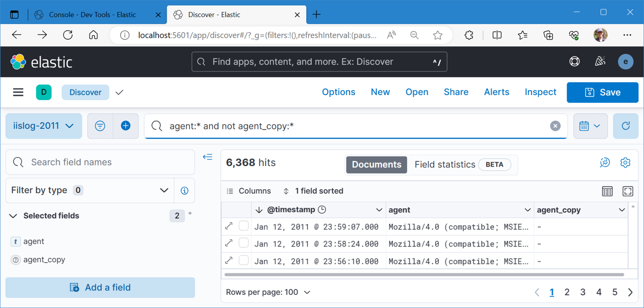Collapse the field list sidebar
644x308 pixels.
click(x=207, y=157)
